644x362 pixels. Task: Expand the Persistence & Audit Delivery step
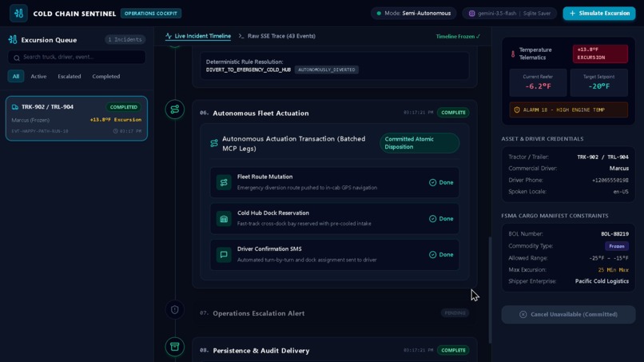tap(334, 351)
